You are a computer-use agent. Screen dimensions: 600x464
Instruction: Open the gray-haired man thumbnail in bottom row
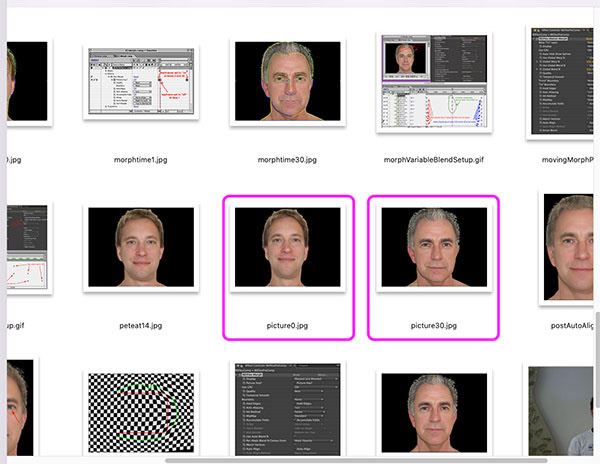[434, 413]
